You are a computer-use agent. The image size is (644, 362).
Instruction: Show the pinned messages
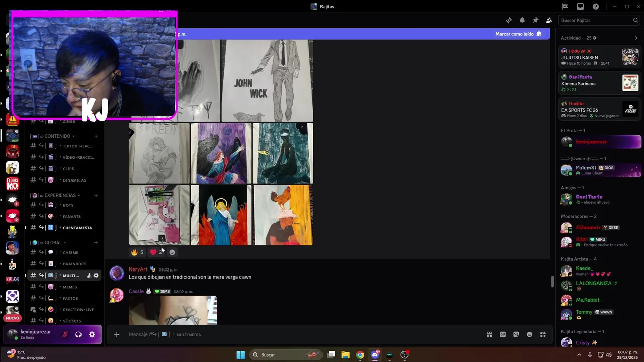click(535, 20)
